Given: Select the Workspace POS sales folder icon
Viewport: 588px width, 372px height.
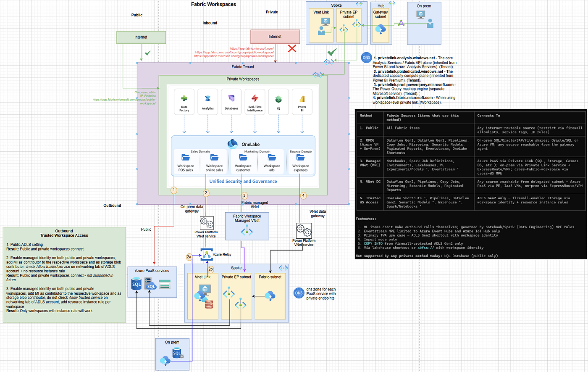Looking at the screenshot, I should [186, 157].
